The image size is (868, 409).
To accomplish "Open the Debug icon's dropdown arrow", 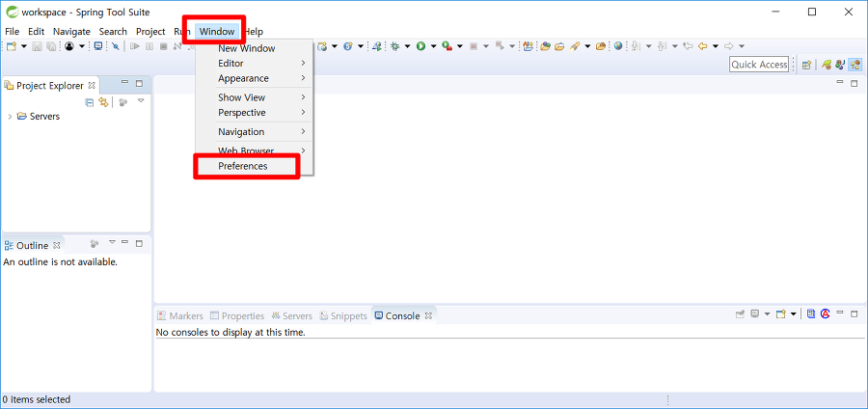I will [x=407, y=46].
